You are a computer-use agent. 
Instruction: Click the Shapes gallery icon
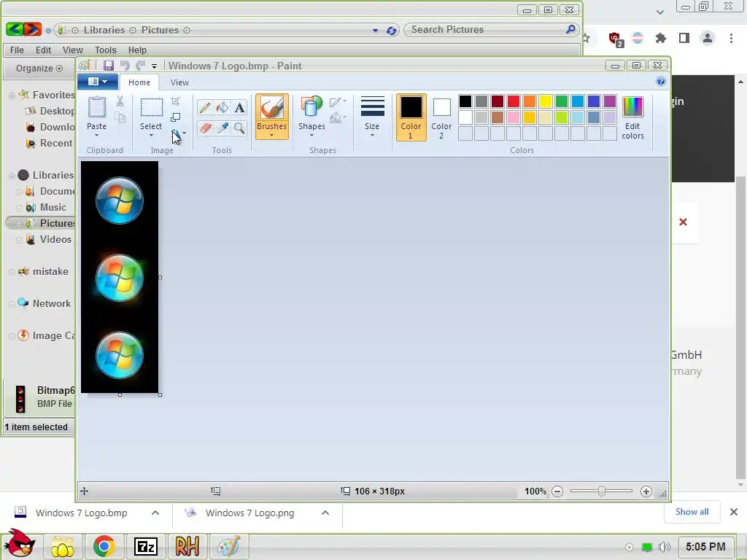coord(311,106)
